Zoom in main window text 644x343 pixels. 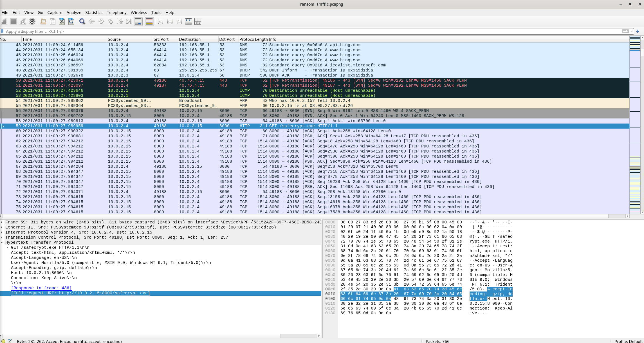(161, 21)
